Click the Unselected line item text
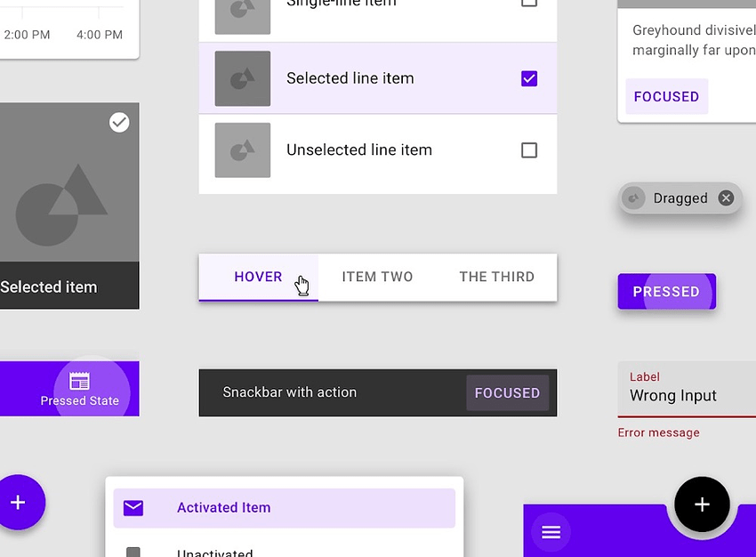 [359, 150]
